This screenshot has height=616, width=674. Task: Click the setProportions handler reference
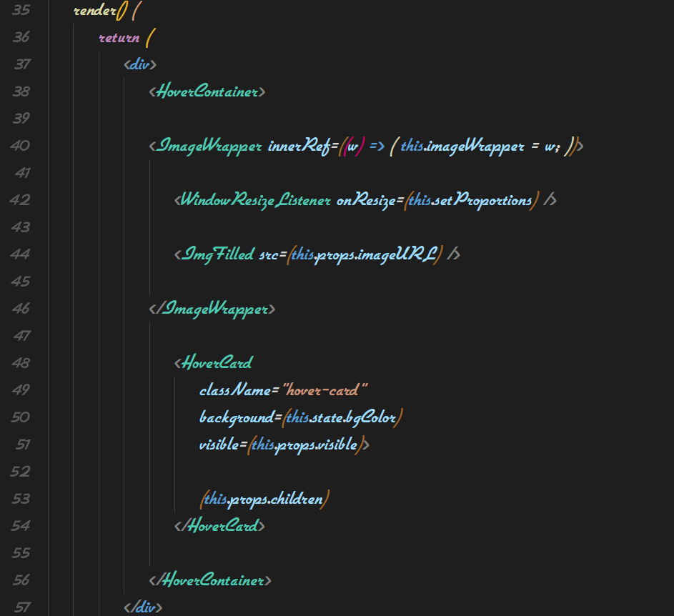pos(492,200)
